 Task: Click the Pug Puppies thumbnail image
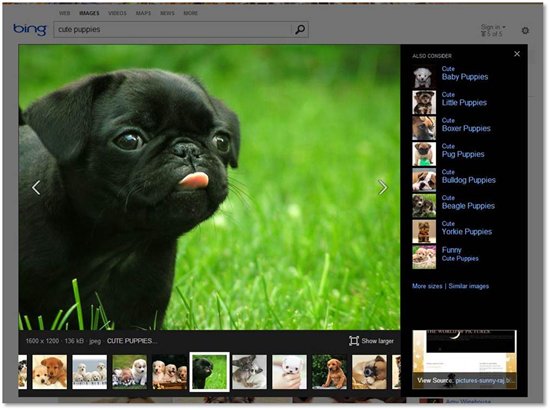pyautogui.click(x=424, y=154)
